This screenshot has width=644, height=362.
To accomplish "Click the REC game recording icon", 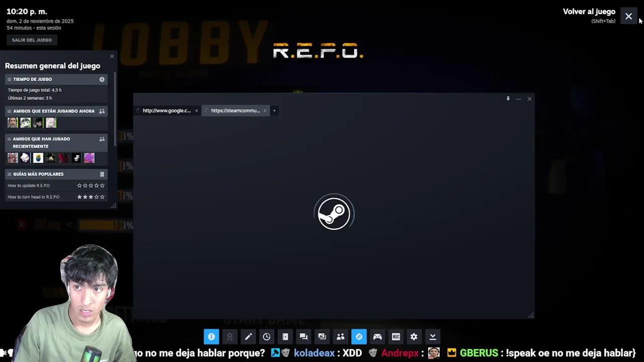I will (x=396, y=337).
